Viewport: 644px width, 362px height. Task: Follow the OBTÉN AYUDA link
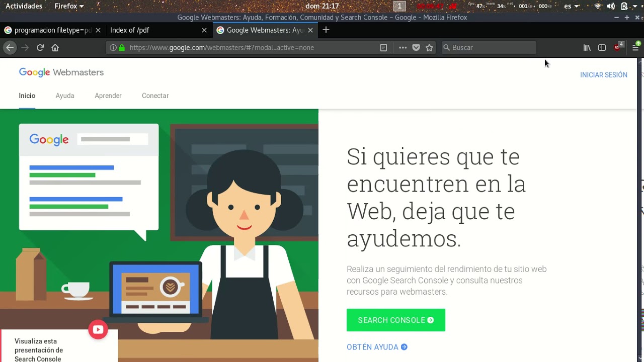point(377,347)
